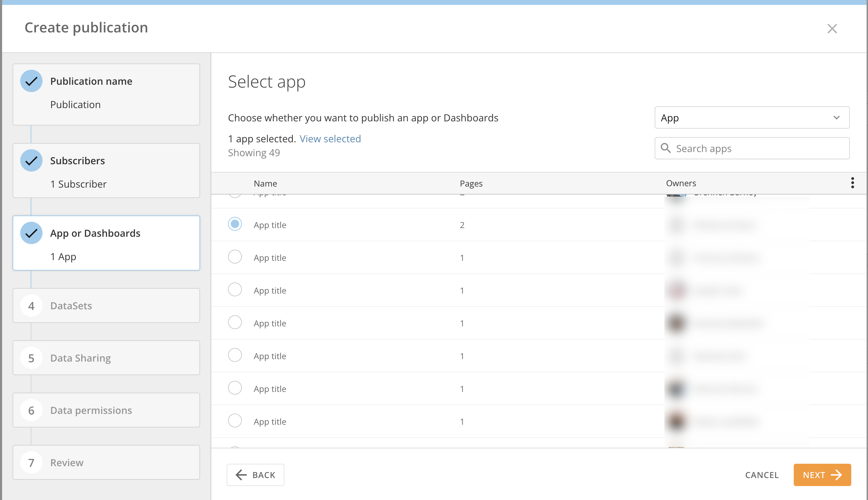The height and width of the screenshot is (500, 868).
Task: Select the second unselected App title radio below the checked one
Action: click(235, 289)
